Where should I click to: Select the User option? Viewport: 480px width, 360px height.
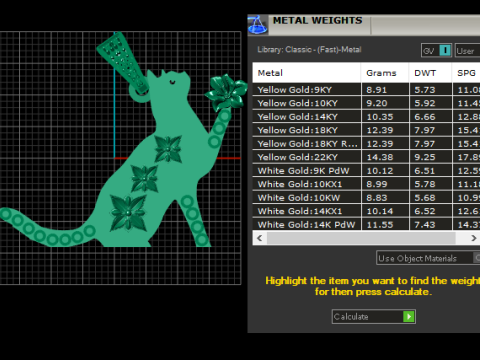point(468,51)
